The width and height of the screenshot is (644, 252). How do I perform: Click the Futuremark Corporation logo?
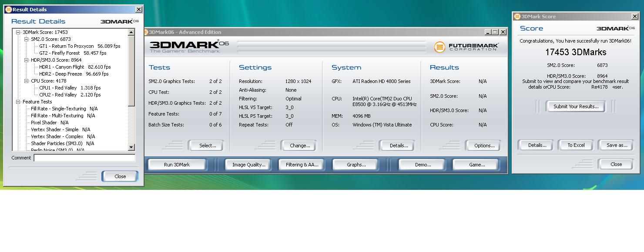point(466,46)
